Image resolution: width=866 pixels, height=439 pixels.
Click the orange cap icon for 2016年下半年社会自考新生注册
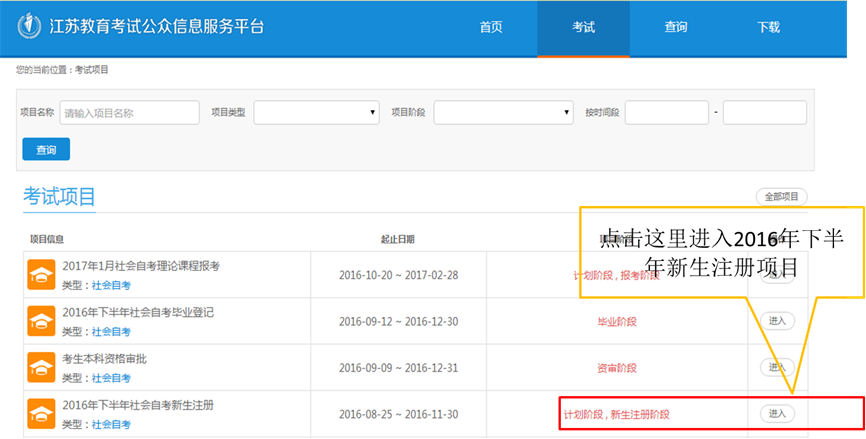point(41,413)
